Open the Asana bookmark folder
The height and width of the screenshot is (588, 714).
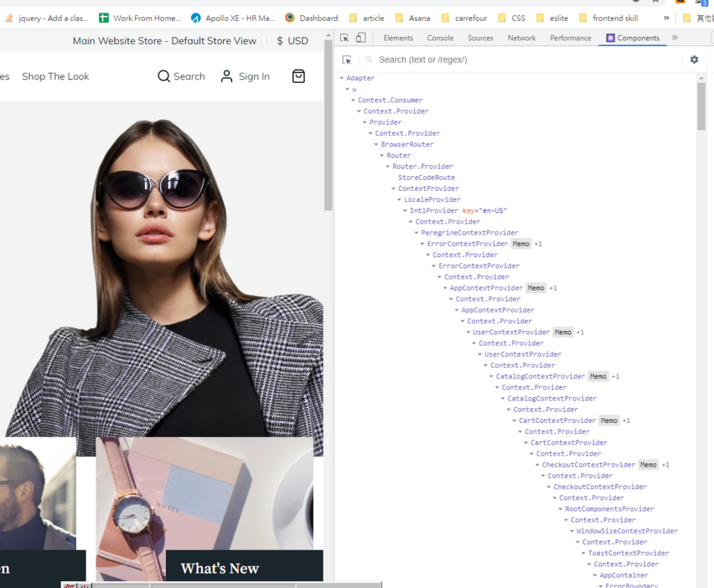tap(413, 18)
